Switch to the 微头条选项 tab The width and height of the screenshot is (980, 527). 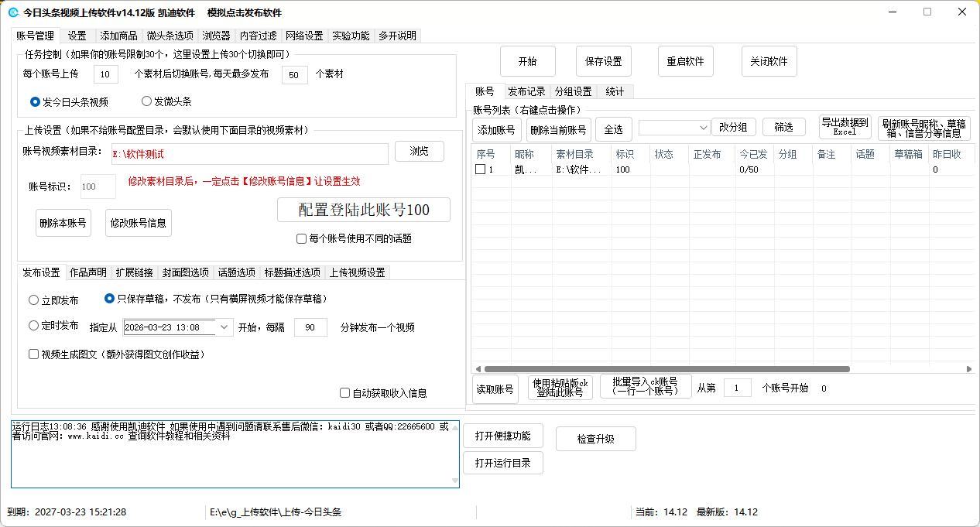coord(170,36)
